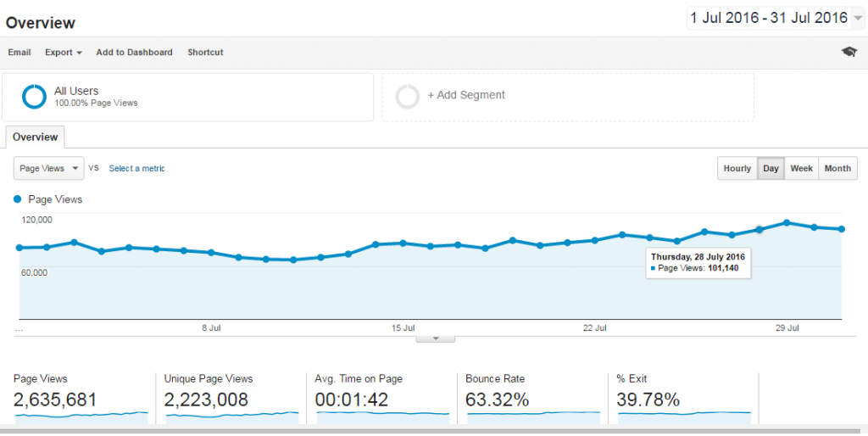The width and height of the screenshot is (868, 436).
Task: Switch chart to Hourly view
Action: (x=737, y=168)
